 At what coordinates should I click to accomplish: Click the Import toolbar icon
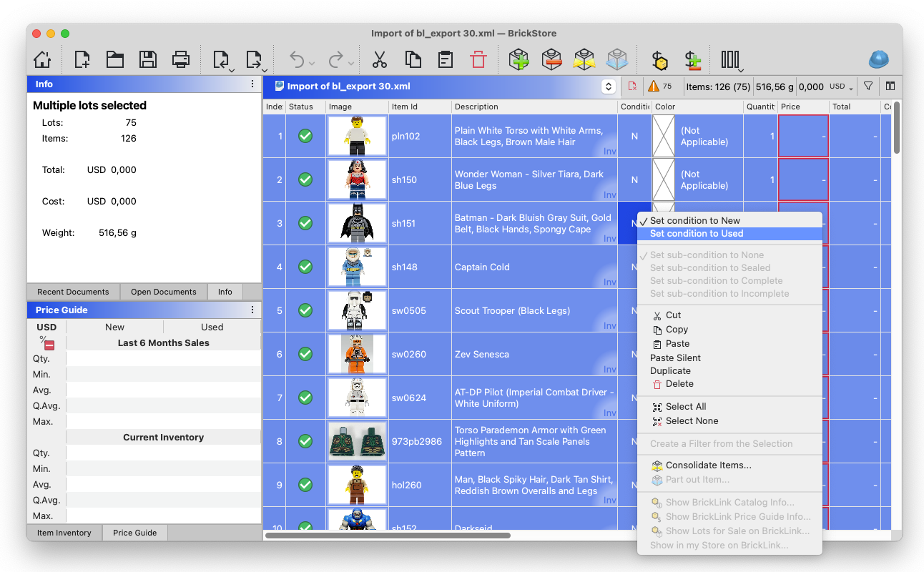click(221, 59)
